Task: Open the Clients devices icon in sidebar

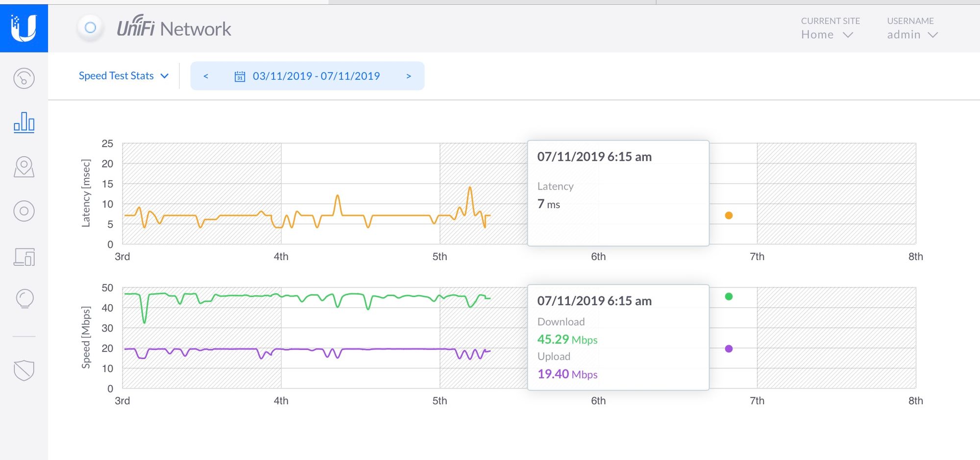Action: click(24, 257)
